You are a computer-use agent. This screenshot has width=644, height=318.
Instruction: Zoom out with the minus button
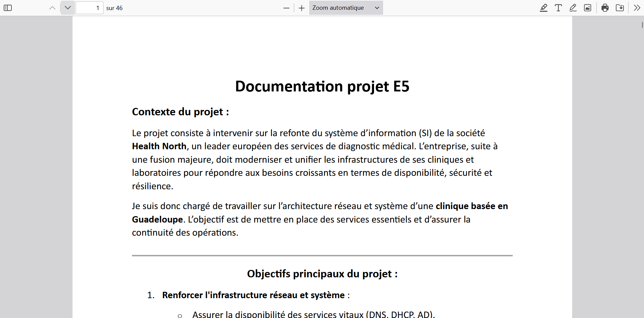tap(286, 8)
